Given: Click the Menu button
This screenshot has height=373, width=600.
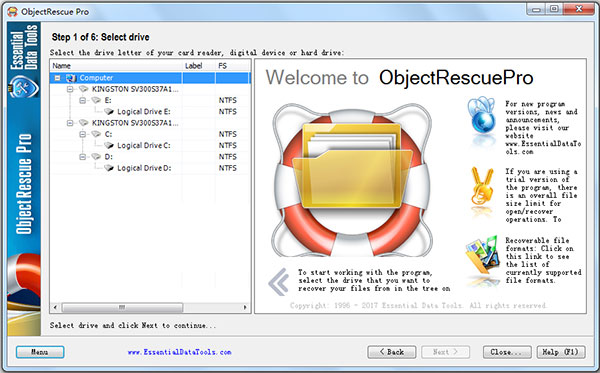Looking at the screenshot, I should pyautogui.click(x=40, y=352).
